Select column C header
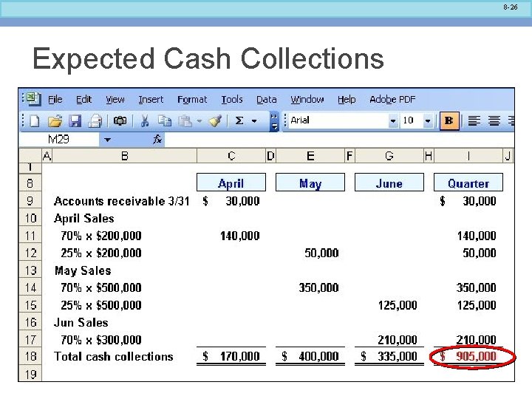This screenshot has width=532, height=399. pos(231,156)
